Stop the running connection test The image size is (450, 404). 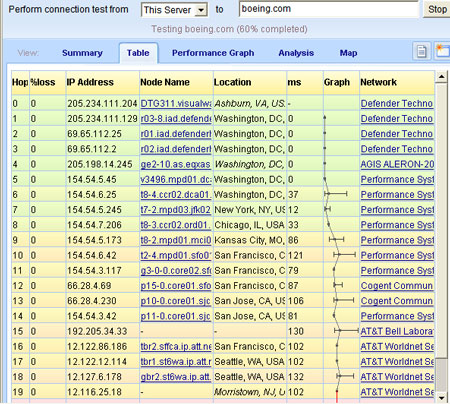pyautogui.click(x=437, y=9)
